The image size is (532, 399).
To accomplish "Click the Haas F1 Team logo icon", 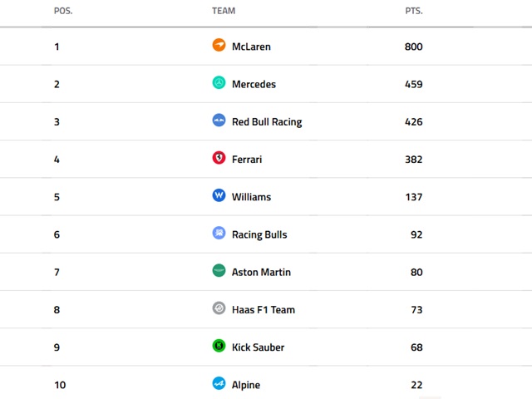I will (219, 308).
